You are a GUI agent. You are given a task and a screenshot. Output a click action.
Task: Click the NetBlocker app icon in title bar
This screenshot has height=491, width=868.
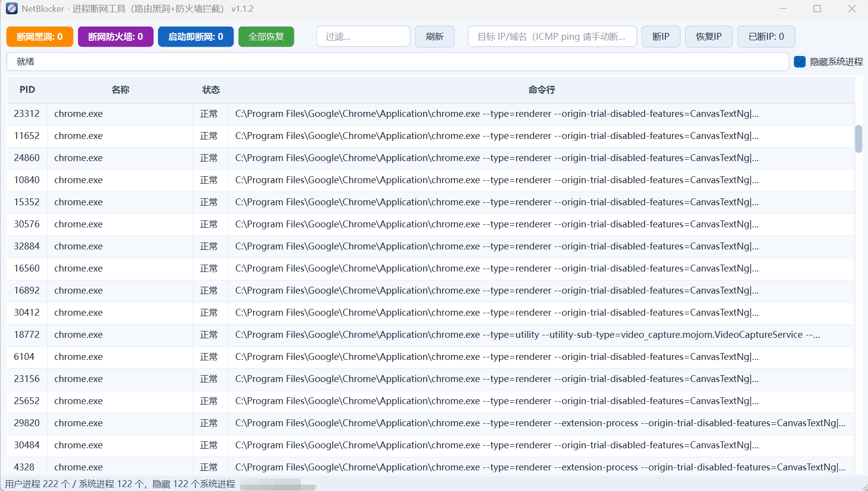pos(12,9)
